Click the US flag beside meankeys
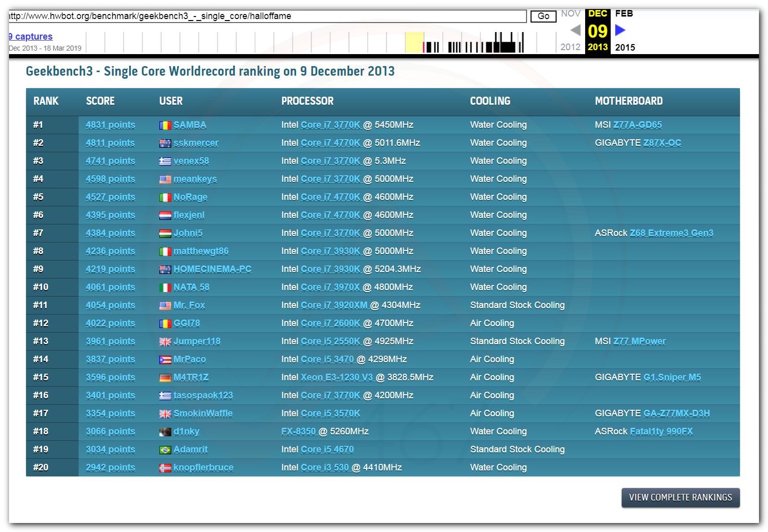Screen dimensions: 768x532 coord(165,179)
